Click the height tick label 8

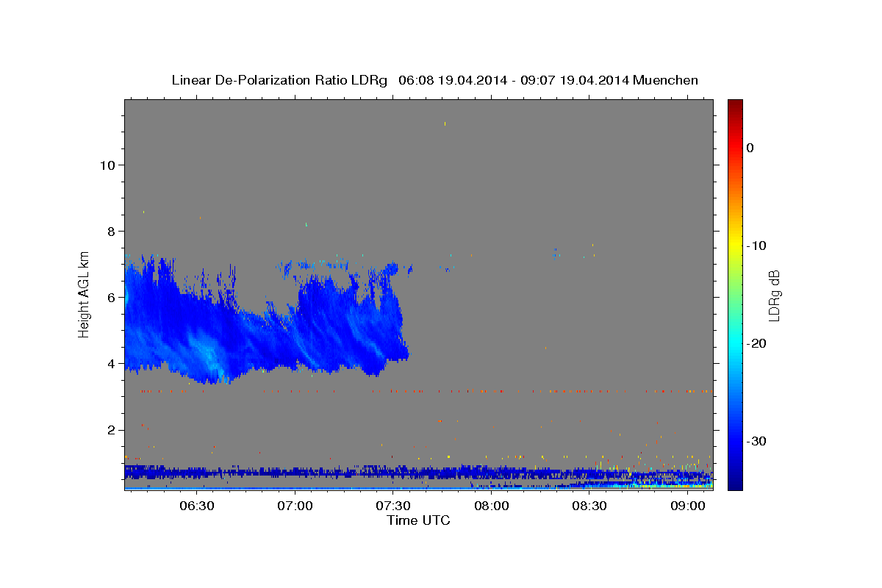click(111, 231)
